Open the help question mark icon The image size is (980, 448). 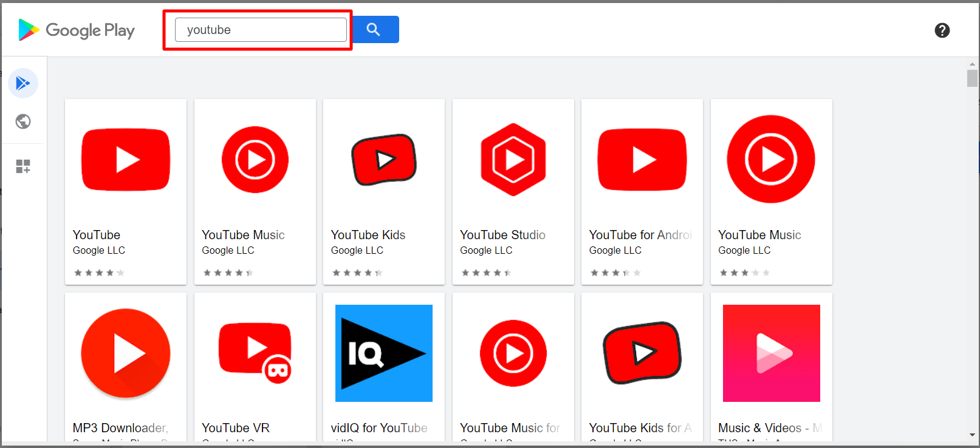pos(942,30)
